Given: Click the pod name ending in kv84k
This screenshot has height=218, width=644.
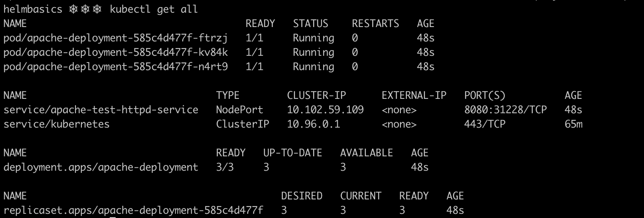Looking at the screenshot, I should pyautogui.click(x=116, y=53).
